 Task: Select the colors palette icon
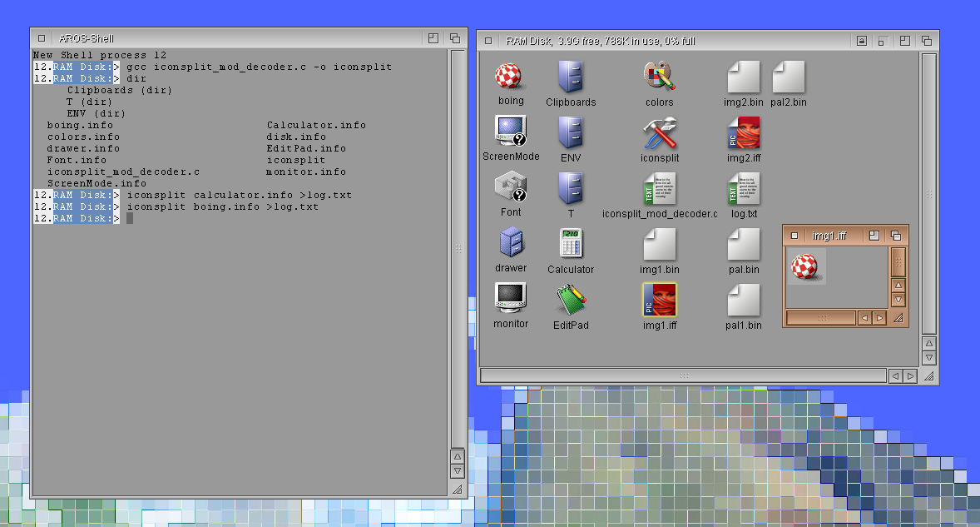point(659,77)
